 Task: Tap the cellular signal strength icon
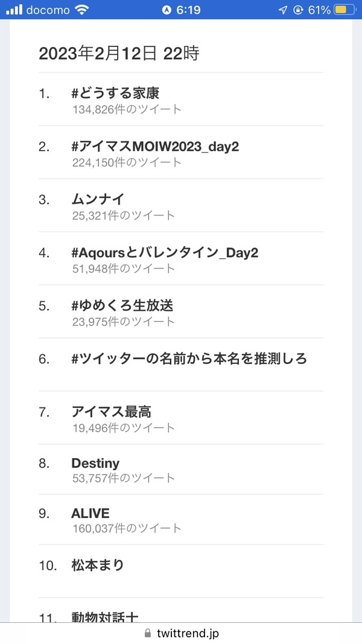(14, 10)
